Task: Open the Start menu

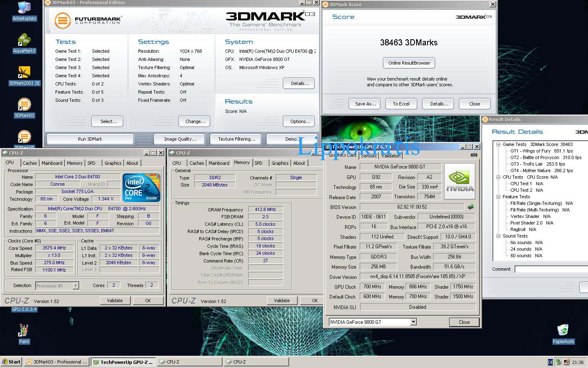Action: (x=11, y=362)
